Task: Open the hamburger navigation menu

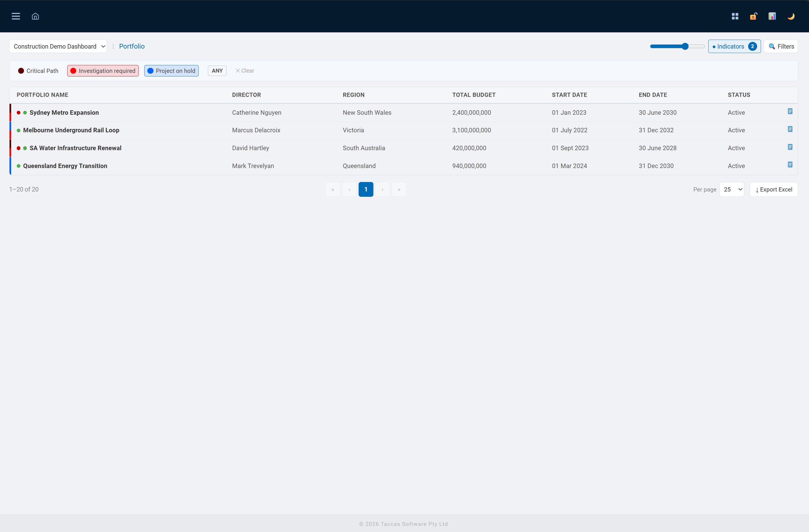Action: [x=16, y=16]
